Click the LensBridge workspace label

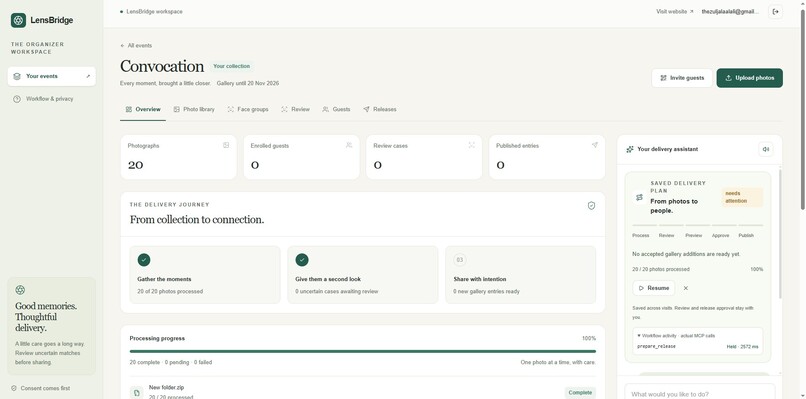(154, 11)
